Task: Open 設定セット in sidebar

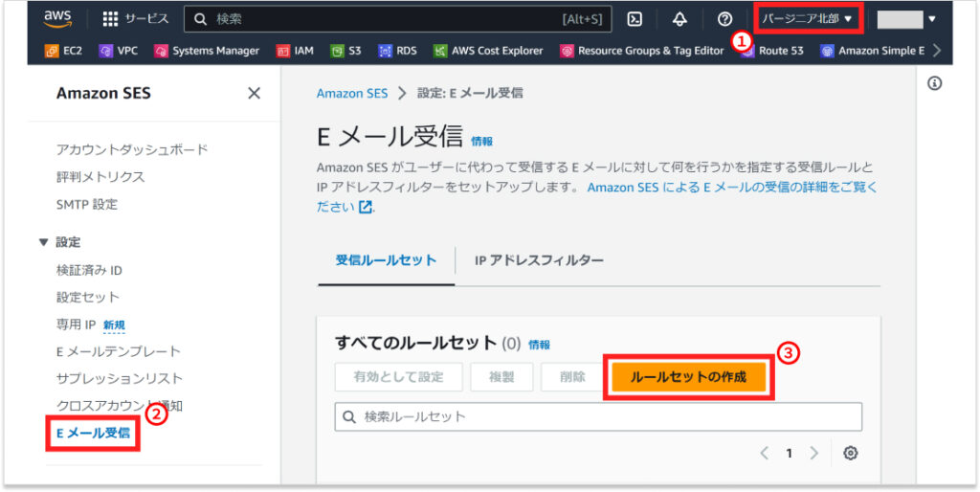Action: (87, 297)
